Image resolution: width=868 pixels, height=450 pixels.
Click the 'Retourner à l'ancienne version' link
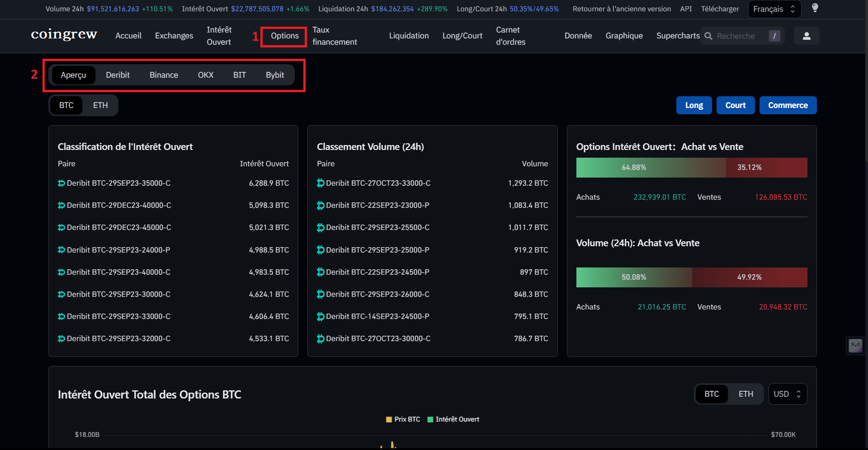[622, 9]
